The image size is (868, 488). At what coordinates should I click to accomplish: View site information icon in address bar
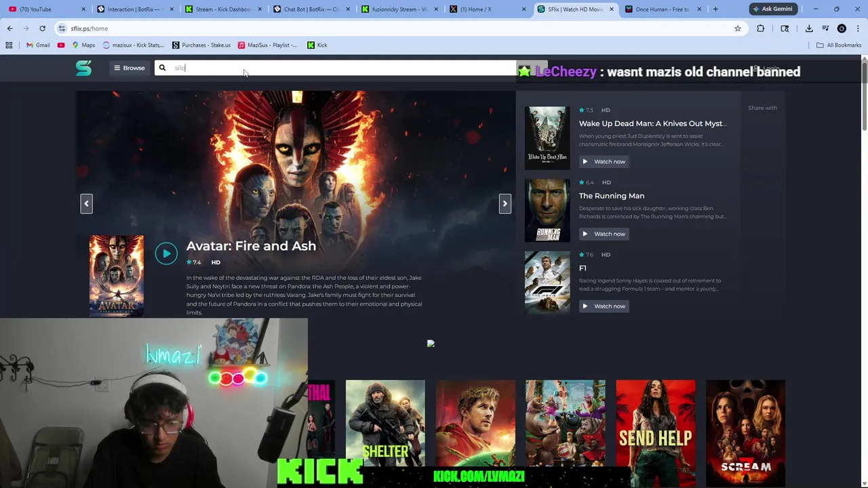click(x=62, y=28)
